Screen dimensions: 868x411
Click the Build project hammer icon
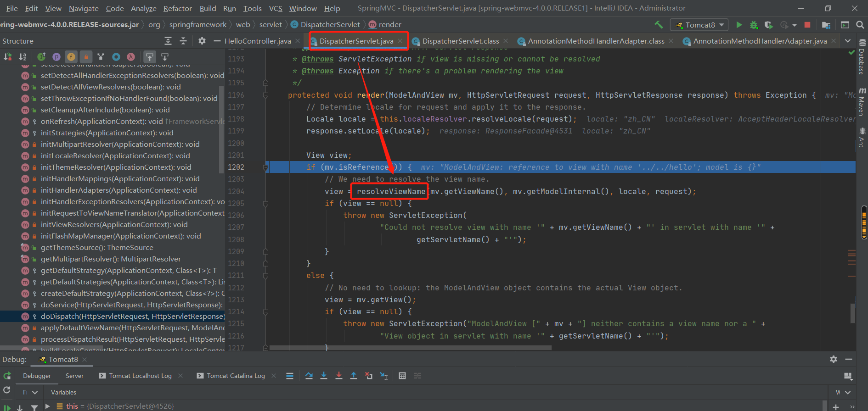pos(659,25)
